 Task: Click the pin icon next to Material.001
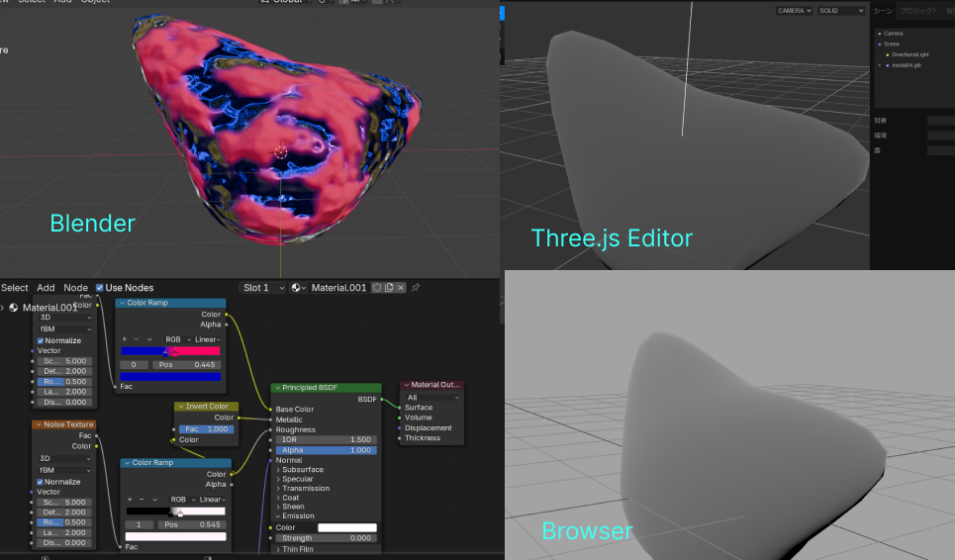416,288
